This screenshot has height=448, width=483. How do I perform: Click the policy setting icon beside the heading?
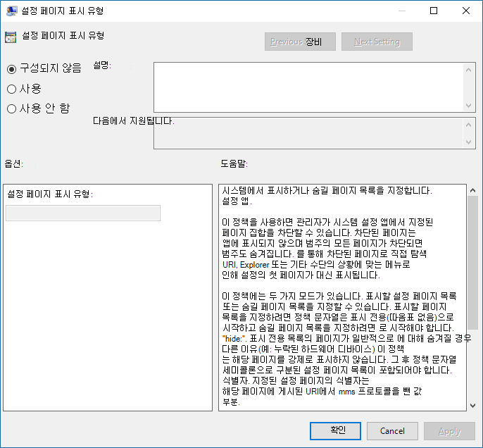(x=11, y=37)
